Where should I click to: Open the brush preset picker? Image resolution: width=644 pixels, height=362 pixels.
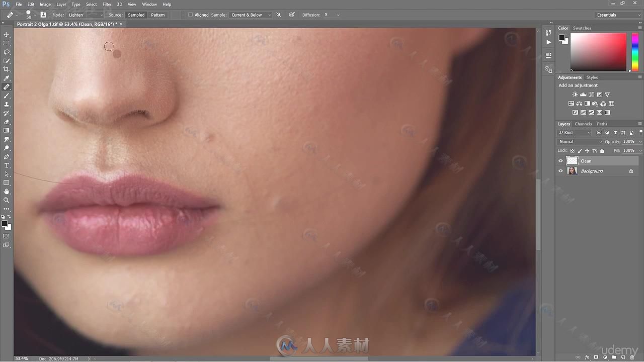coord(29,15)
